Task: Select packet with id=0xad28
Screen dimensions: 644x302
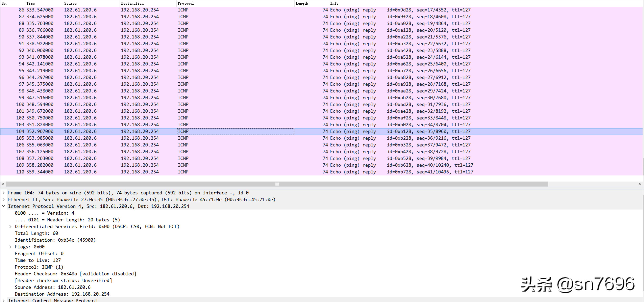Action: [321, 104]
